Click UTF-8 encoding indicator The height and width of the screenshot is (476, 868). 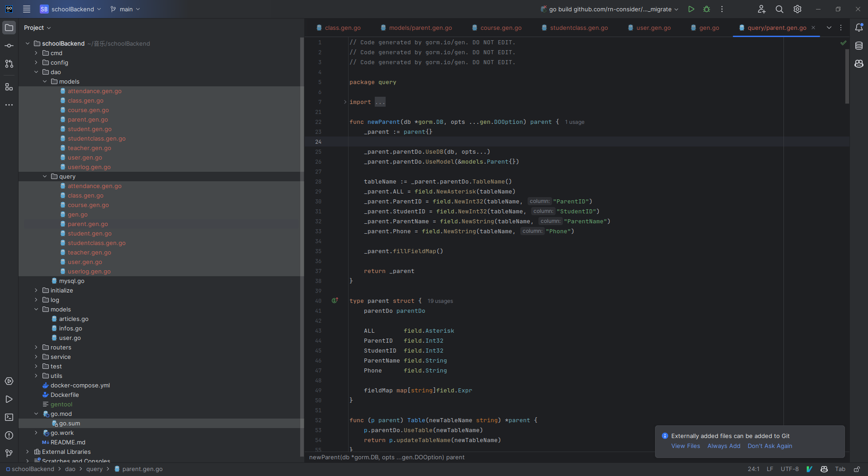tap(789, 469)
